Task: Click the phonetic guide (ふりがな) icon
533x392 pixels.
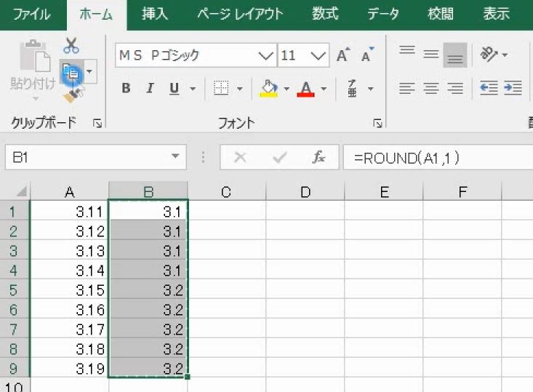Action: [x=353, y=89]
